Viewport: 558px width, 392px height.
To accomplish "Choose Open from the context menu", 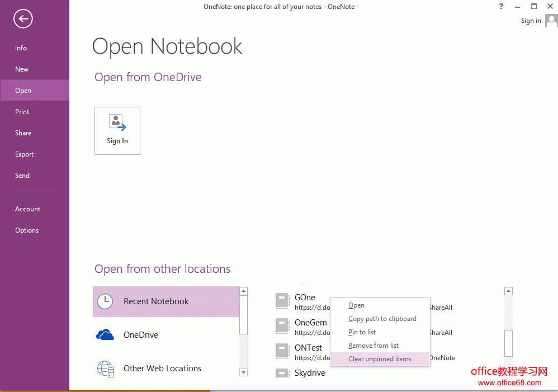I will coord(380,305).
